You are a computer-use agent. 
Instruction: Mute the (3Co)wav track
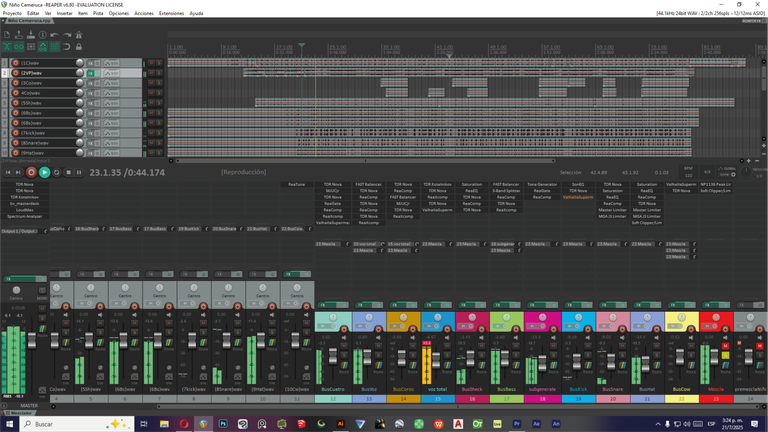click(151, 83)
